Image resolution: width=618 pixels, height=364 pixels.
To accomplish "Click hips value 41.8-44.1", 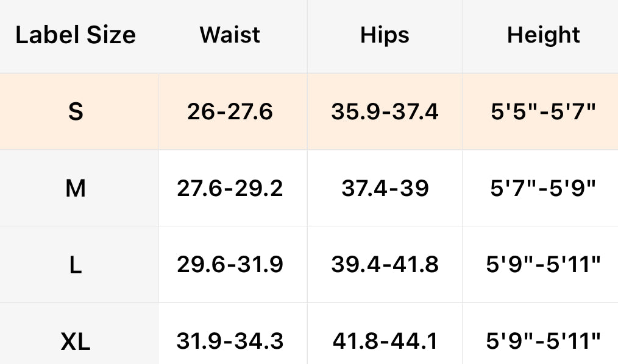I will click(x=385, y=341).
